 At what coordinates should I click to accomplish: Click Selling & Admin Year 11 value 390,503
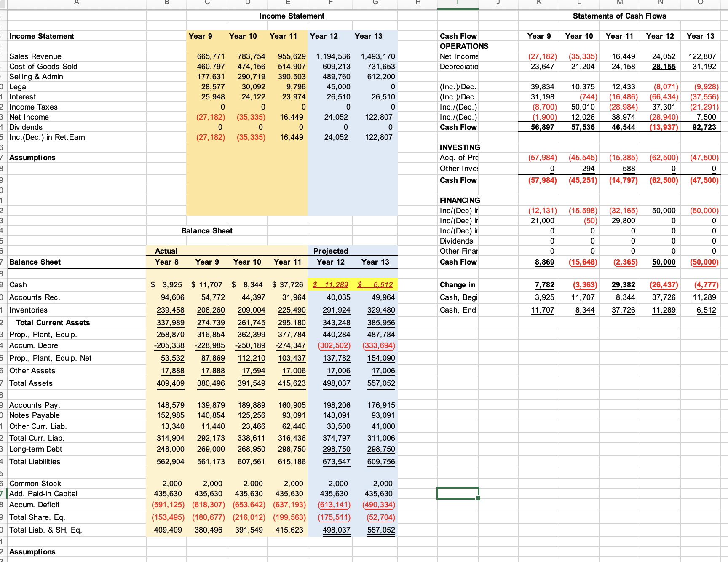click(x=292, y=77)
